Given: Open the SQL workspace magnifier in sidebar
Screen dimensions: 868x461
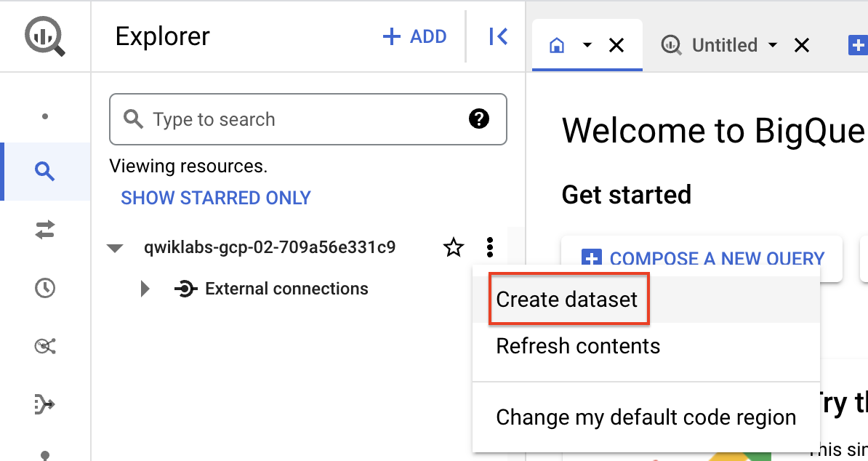Looking at the screenshot, I should click(x=45, y=172).
